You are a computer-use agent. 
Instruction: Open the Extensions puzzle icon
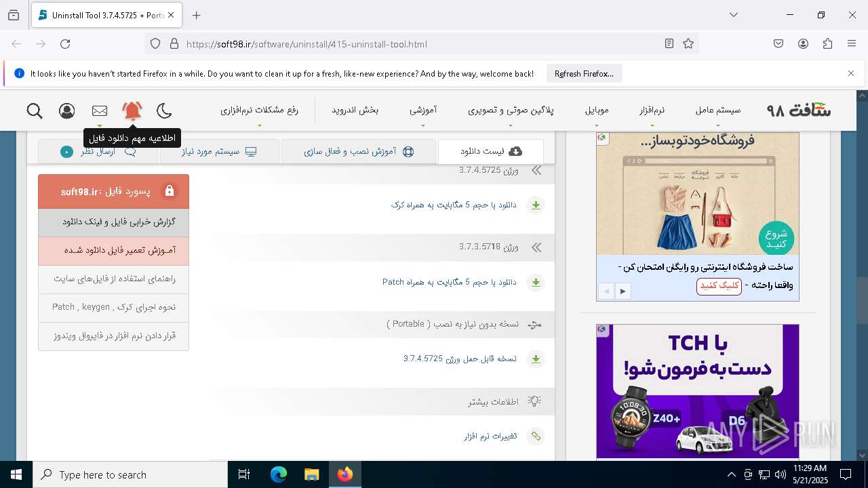tap(827, 44)
